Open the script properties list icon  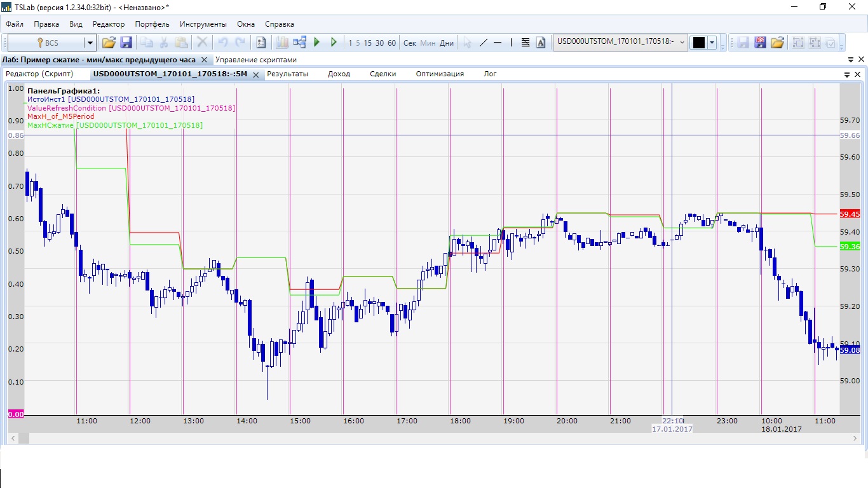coord(261,43)
